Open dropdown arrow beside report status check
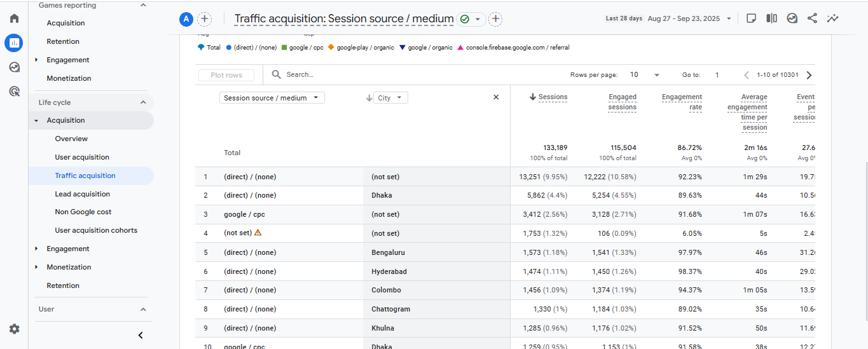This screenshot has height=349, width=868. coord(478,19)
